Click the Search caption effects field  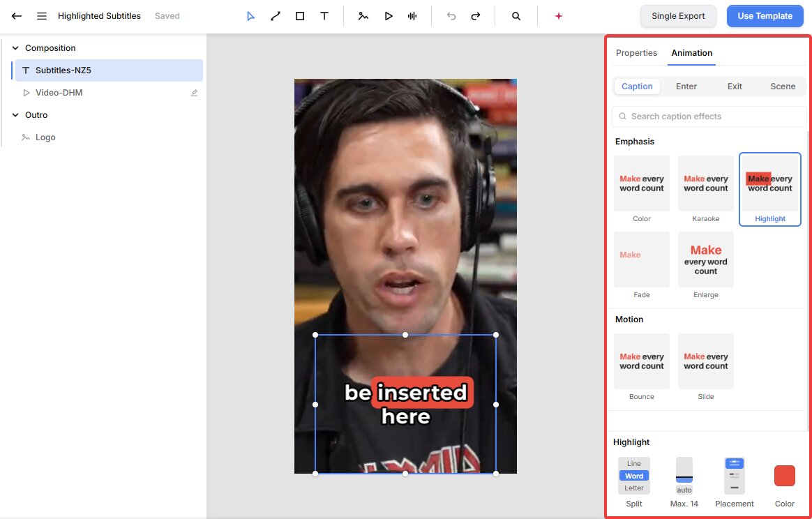pos(709,116)
